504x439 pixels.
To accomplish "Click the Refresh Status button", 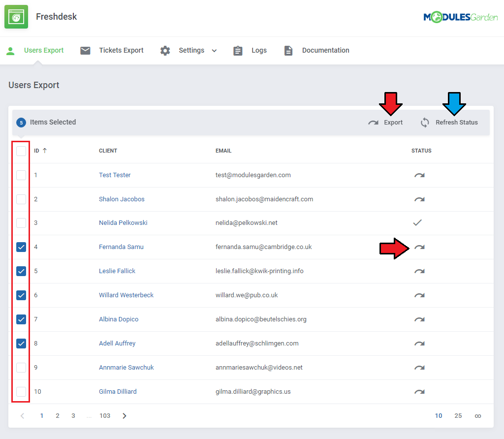I will pos(449,123).
